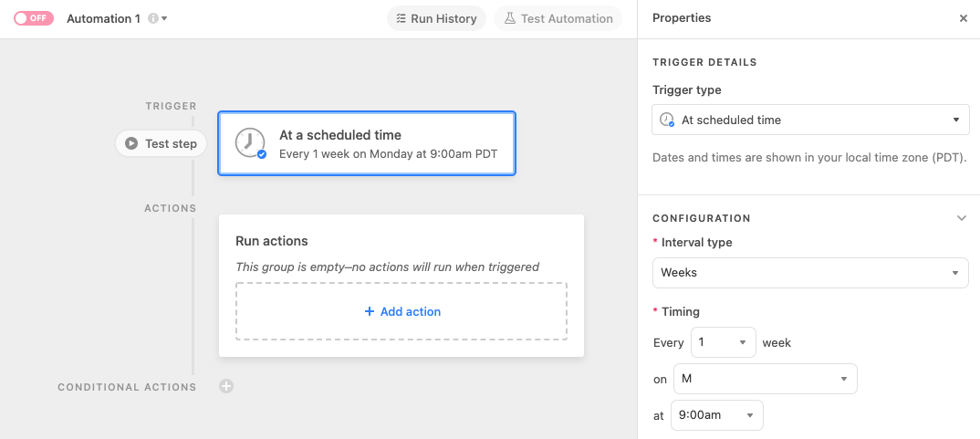
Task: Select the At a scheduled time trigger card
Action: pos(366,143)
